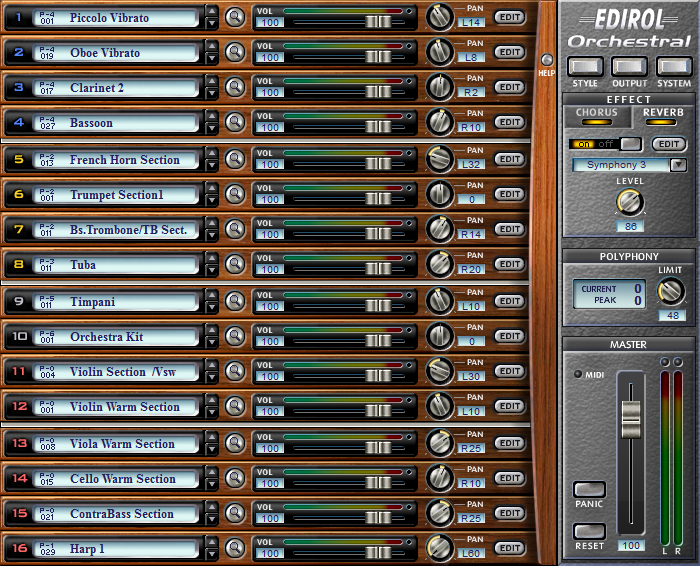This screenshot has height=566, width=700.
Task: Toggle the MIDI indicator light
Action: click(x=578, y=374)
